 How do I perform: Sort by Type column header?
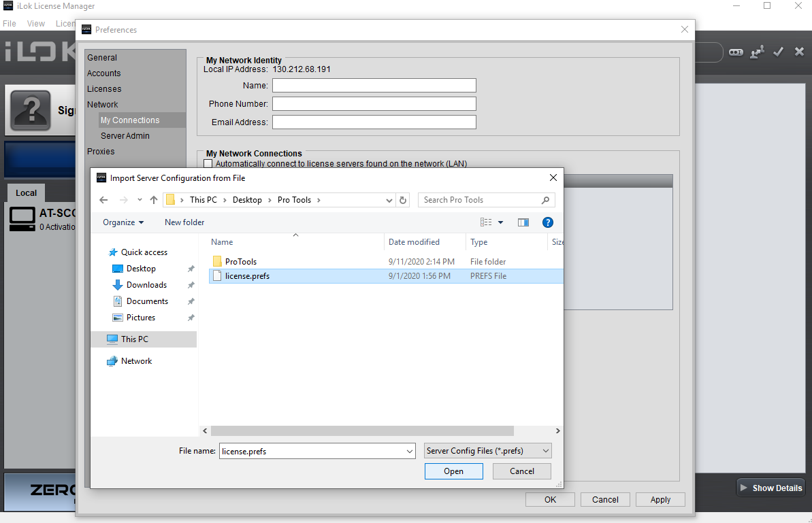(478, 242)
